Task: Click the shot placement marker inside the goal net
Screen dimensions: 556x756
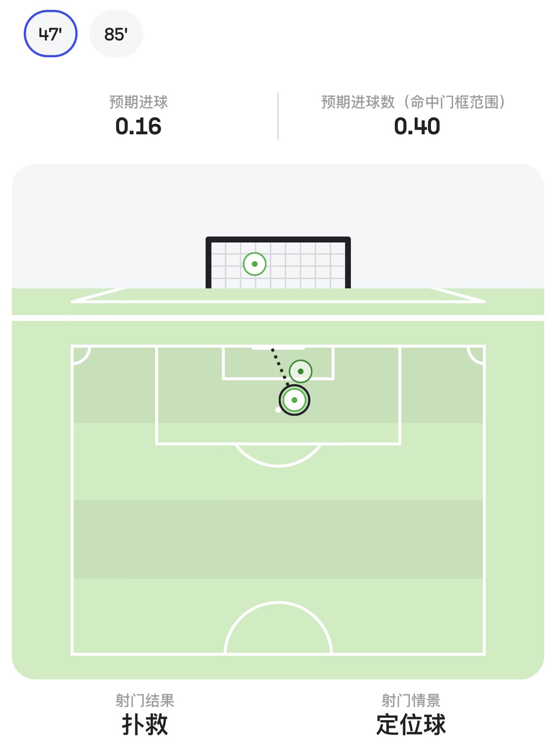Action: pyautogui.click(x=255, y=264)
